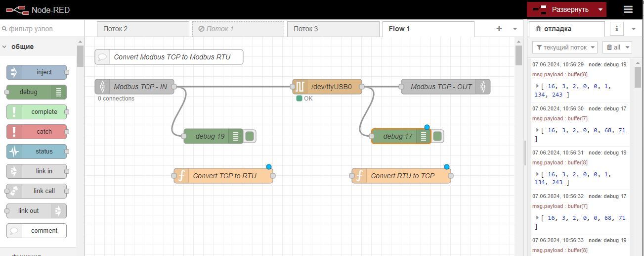Focus the фильтр узлов search field
Viewport: 644px width, 256px height.
coord(42,29)
